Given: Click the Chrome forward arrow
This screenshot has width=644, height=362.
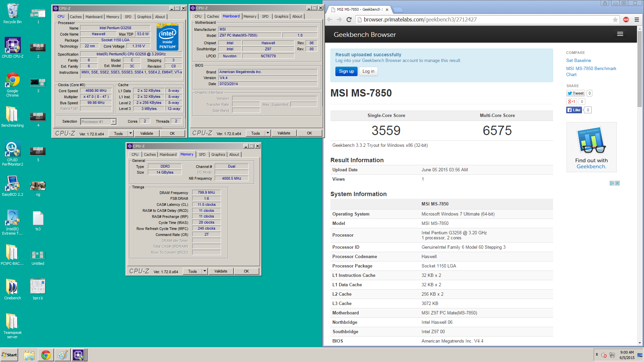Looking at the screenshot, I should (339, 19).
